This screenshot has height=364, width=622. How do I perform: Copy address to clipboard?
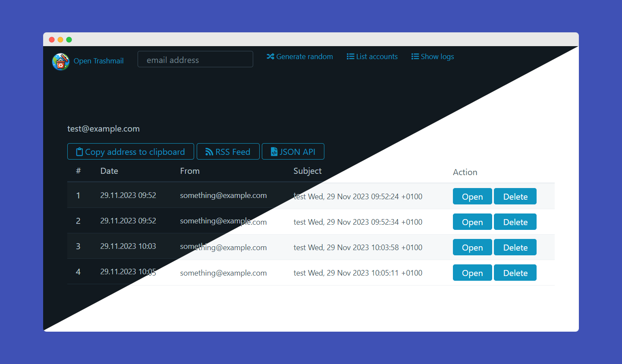[x=131, y=151]
